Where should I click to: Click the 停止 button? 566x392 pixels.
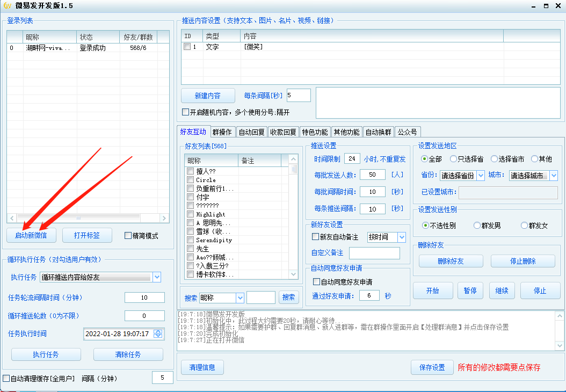point(540,291)
